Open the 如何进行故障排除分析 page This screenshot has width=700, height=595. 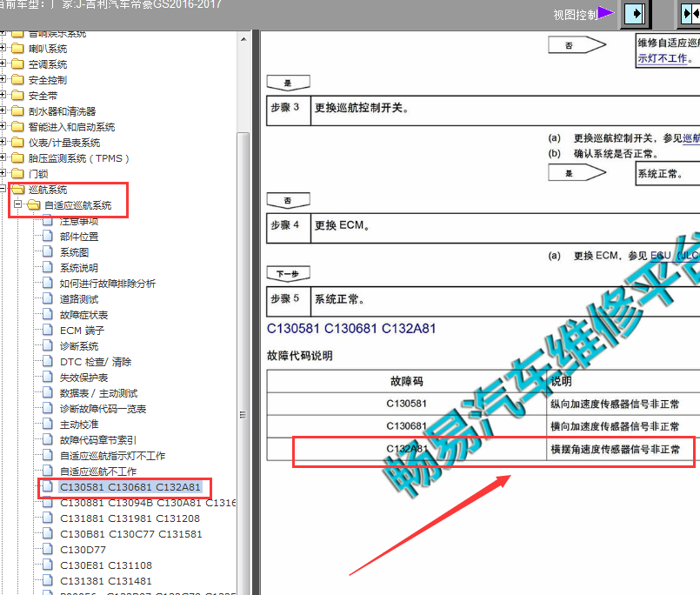pyautogui.click(x=108, y=284)
